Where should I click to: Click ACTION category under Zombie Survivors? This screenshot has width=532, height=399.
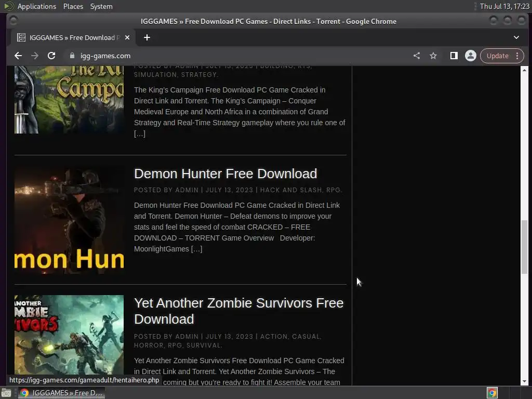(x=274, y=337)
